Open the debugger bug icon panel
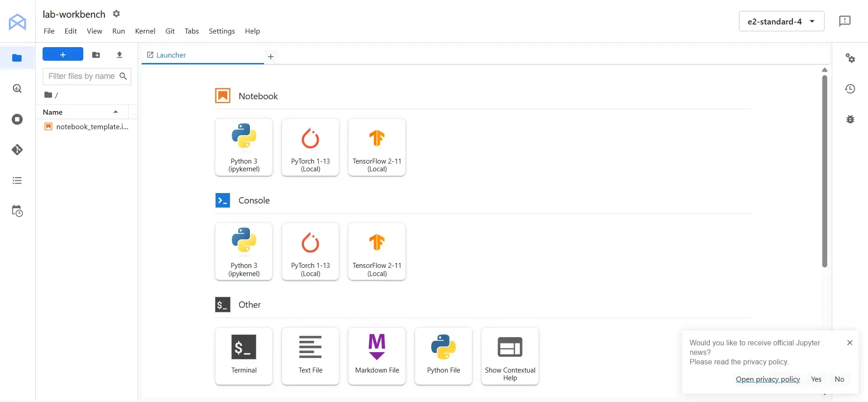868x402 pixels. coord(850,119)
